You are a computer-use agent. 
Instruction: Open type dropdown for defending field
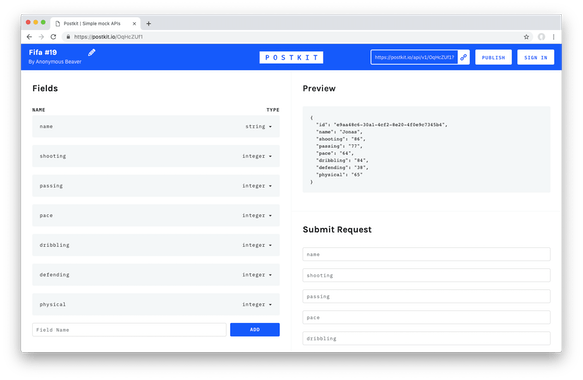click(257, 275)
